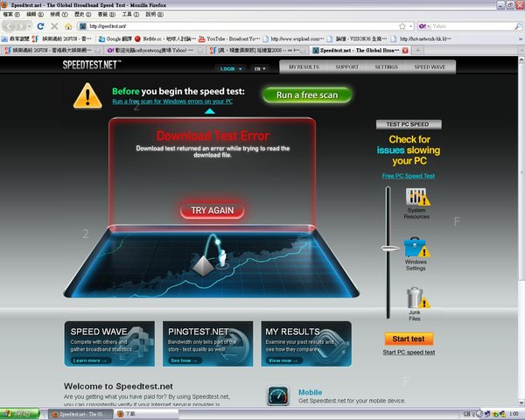Click into the URL address field
Screen dimensions: 525x420
[242, 26]
